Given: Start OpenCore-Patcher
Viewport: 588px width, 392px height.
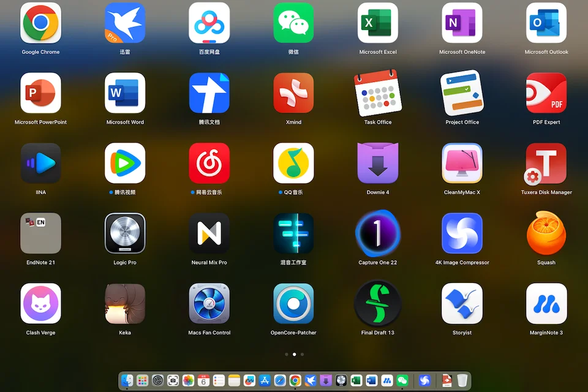Looking at the screenshot, I should 293,303.
